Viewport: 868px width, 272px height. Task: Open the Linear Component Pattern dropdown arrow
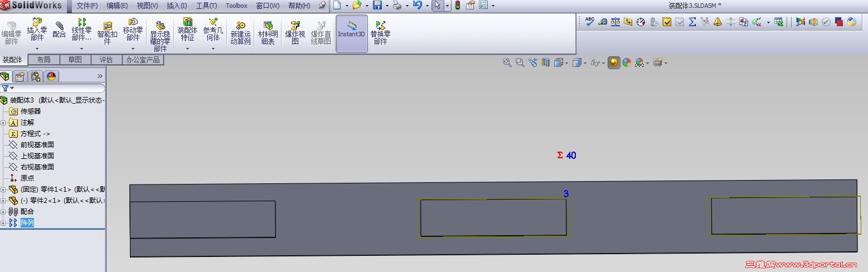click(x=81, y=48)
